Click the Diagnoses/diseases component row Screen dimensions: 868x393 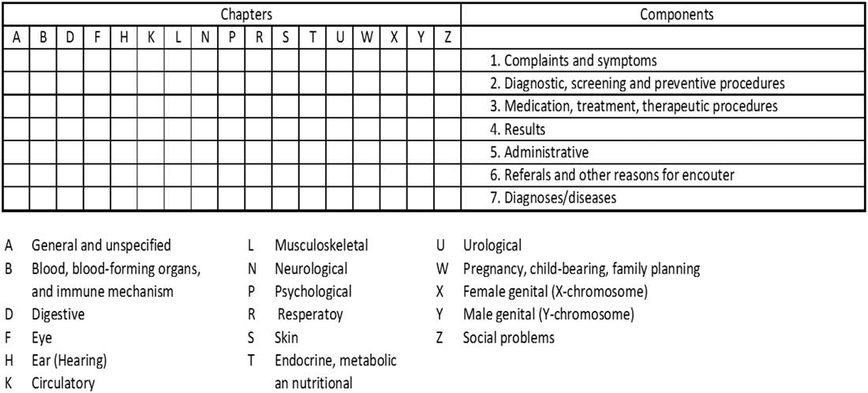(x=551, y=198)
